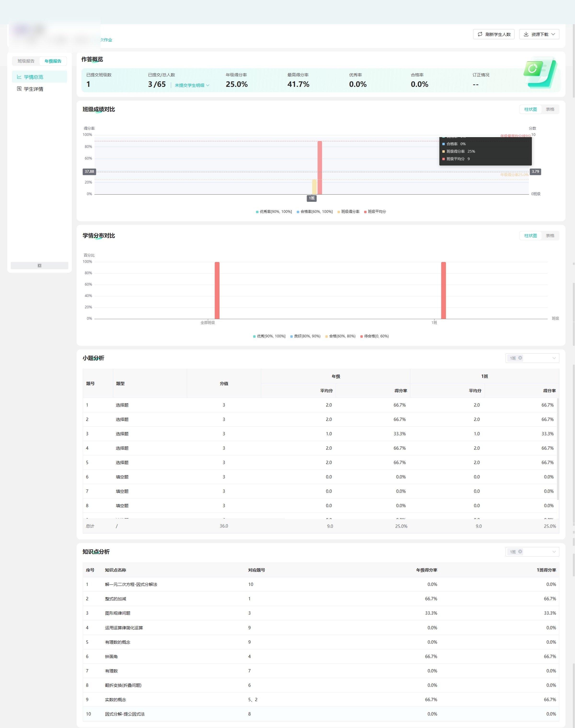Image resolution: width=575 pixels, height=728 pixels.
Task: Click the 小题分析 table vertical scrollbar
Action: pos(558,449)
